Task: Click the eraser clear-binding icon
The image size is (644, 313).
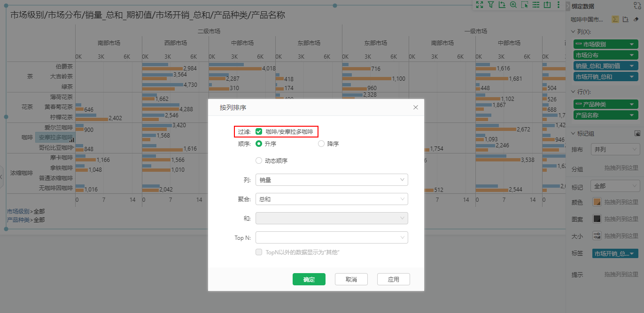Action: point(636,19)
